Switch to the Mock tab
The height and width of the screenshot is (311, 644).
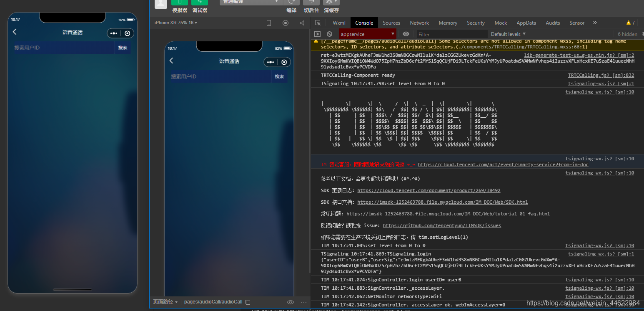tap(501, 23)
